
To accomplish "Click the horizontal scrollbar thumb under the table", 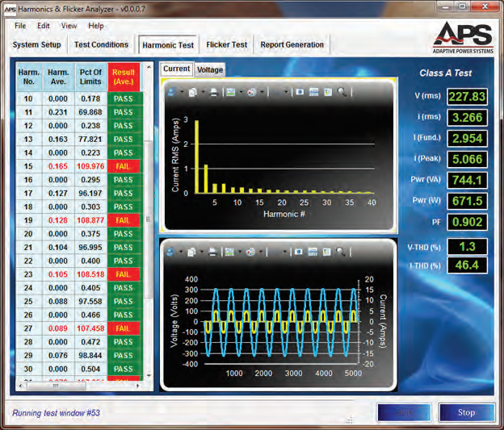I will pos(56,386).
